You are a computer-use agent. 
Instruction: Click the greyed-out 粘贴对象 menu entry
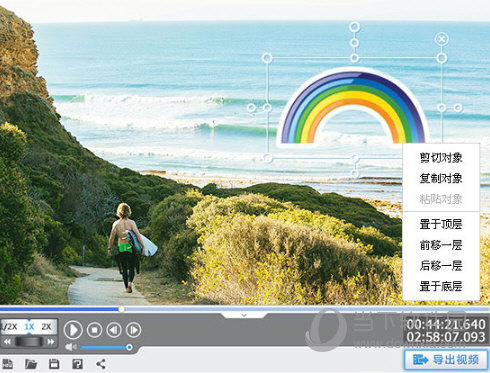pos(441,199)
